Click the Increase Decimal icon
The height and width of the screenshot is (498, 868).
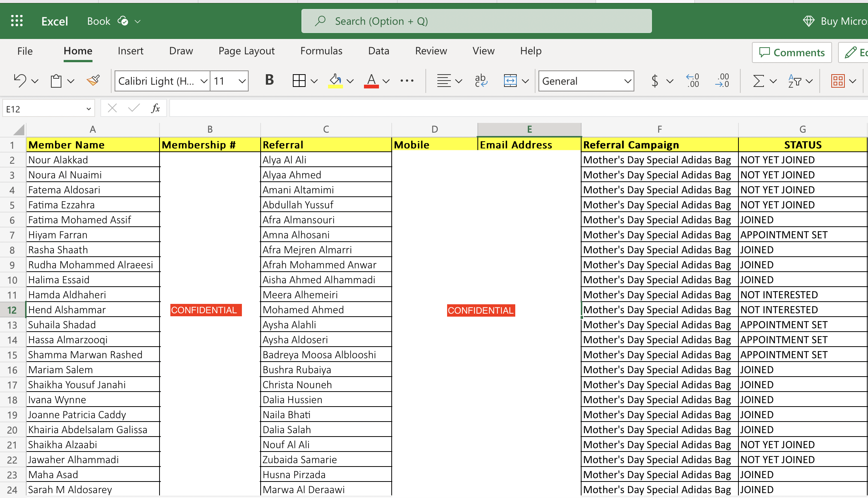[693, 81]
